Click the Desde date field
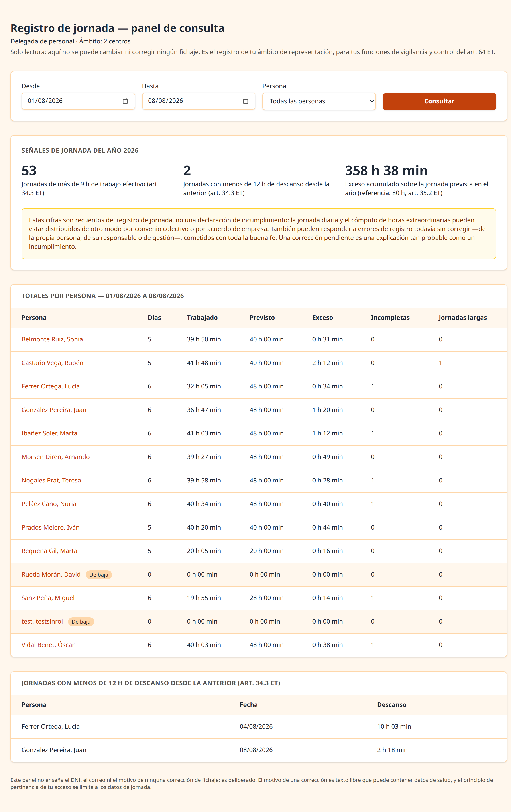The width and height of the screenshot is (511, 812). point(78,101)
